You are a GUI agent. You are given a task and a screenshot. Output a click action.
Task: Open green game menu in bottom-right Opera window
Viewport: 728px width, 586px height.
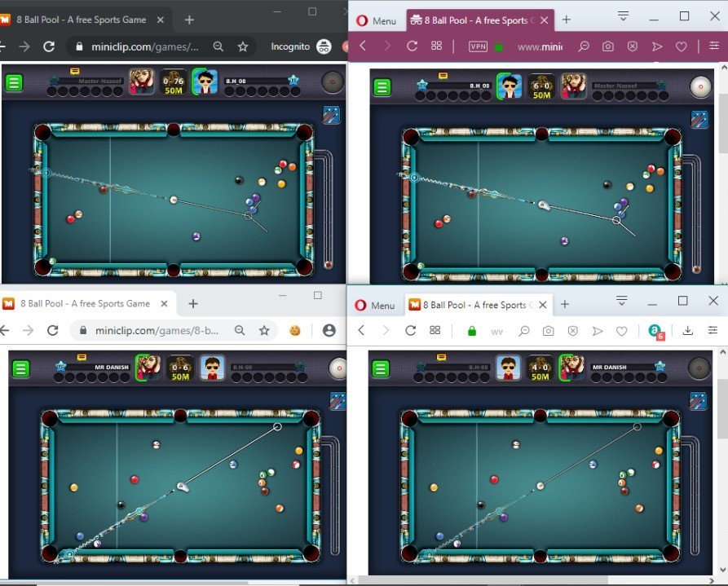[381, 368]
